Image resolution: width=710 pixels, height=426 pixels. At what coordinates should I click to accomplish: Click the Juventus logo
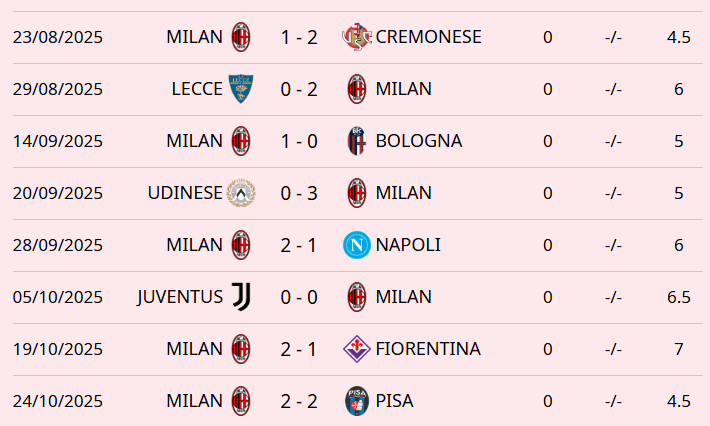click(241, 297)
